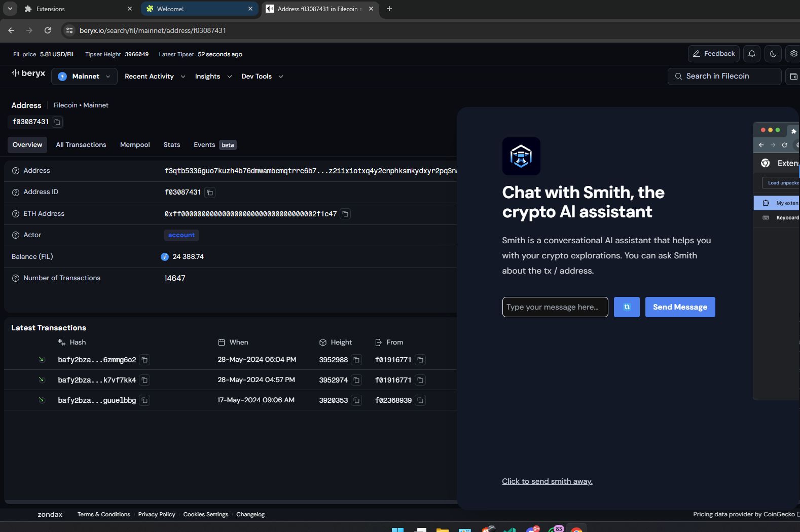Image resolution: width=800 pixels, height=532 pixels.
Task: Open the notifications bell
Action: [x=752, y=54]
